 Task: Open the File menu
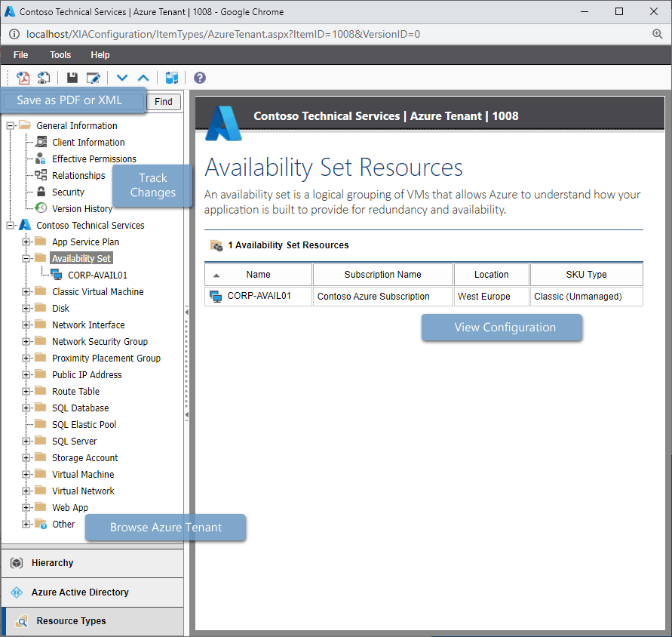click(x=20, y=54)
